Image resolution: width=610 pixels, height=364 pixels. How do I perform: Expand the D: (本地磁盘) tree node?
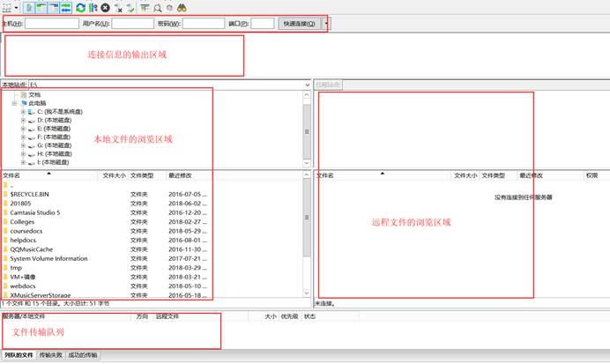coord(24,121)
